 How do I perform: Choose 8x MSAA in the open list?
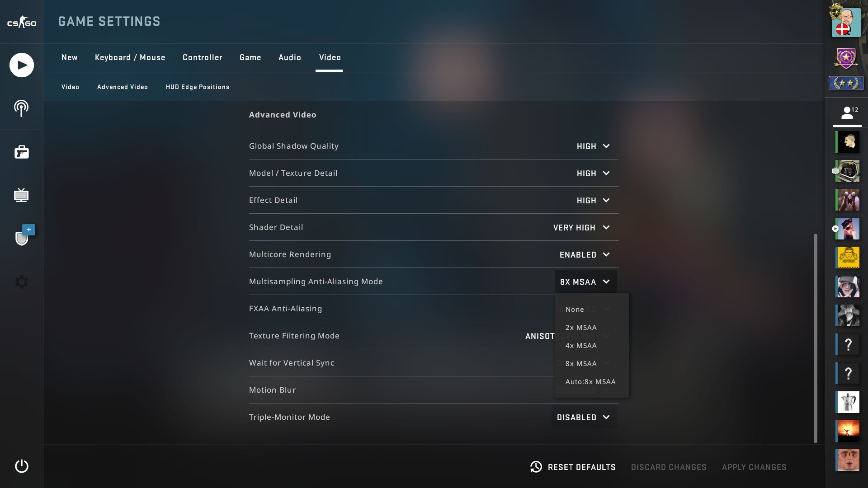(591, 364)
